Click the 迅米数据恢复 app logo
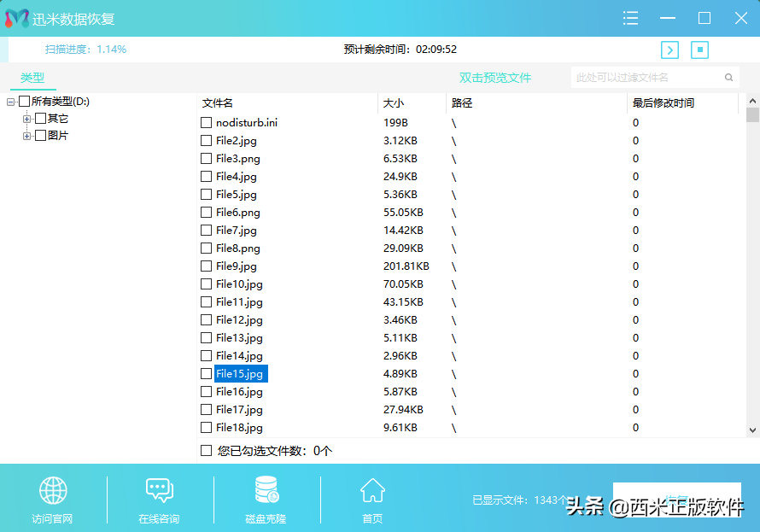This screenshot has height=532, width=760. pos(17,19)
